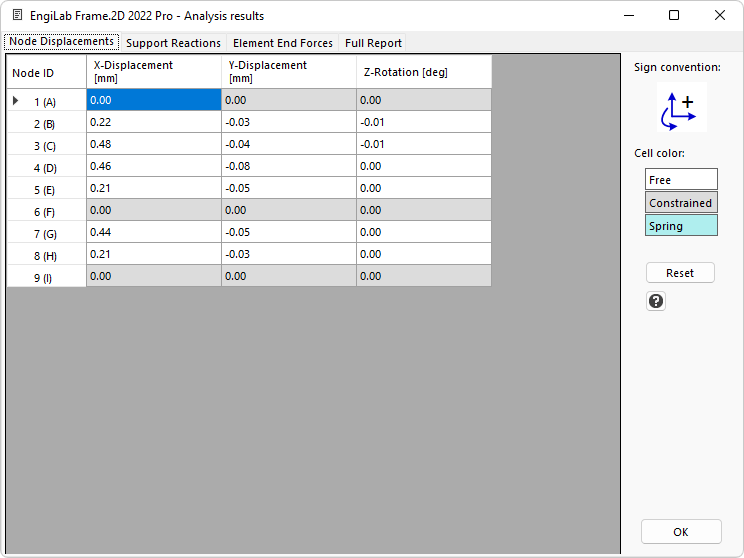The width and height of the screenshot is (744, 558).
Task: Click the Free cell color swatch
Action: [x=680, y=180]
